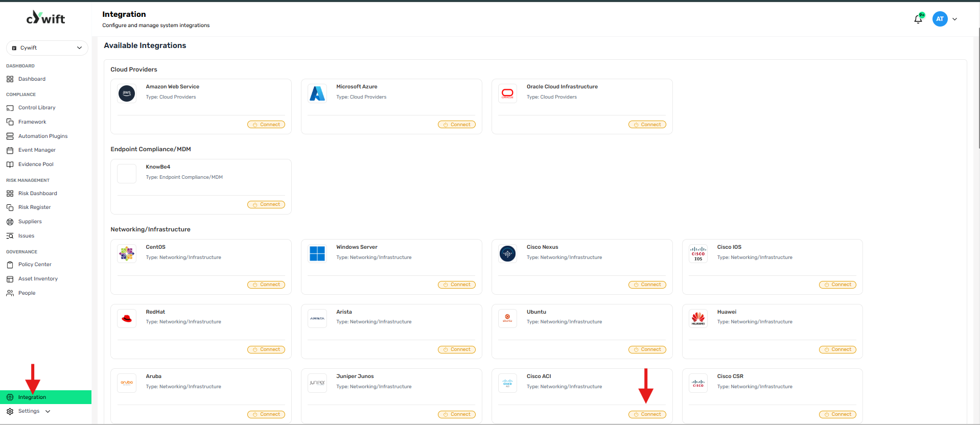
Task: Go to Risk Register
Action: tap(34, 207)
